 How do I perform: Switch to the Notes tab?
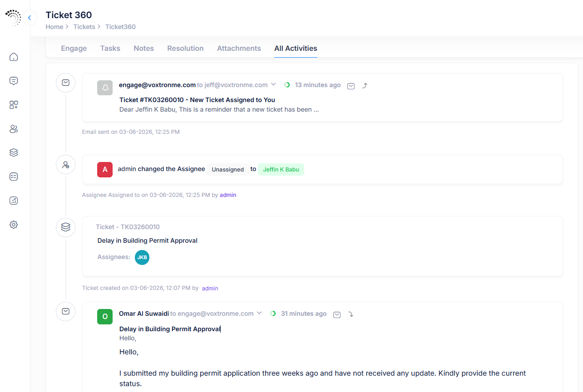pos(144,48)
